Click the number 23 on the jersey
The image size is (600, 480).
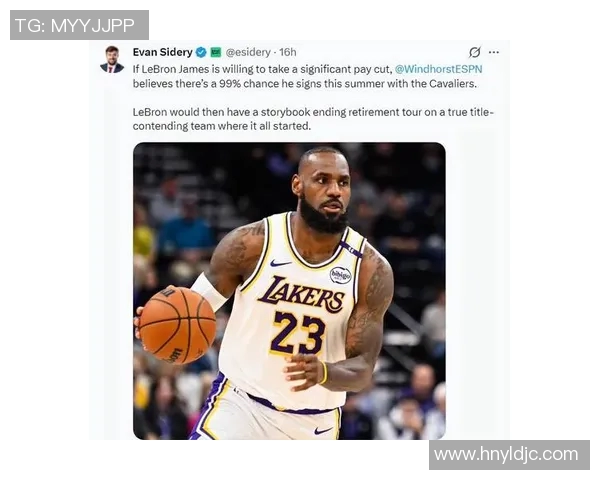pos(297,333)
